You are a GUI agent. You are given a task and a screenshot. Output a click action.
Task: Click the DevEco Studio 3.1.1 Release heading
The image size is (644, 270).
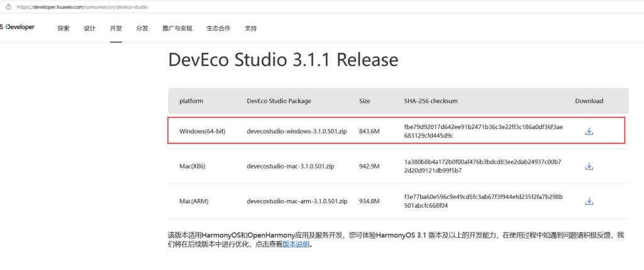tap(283, 60)
